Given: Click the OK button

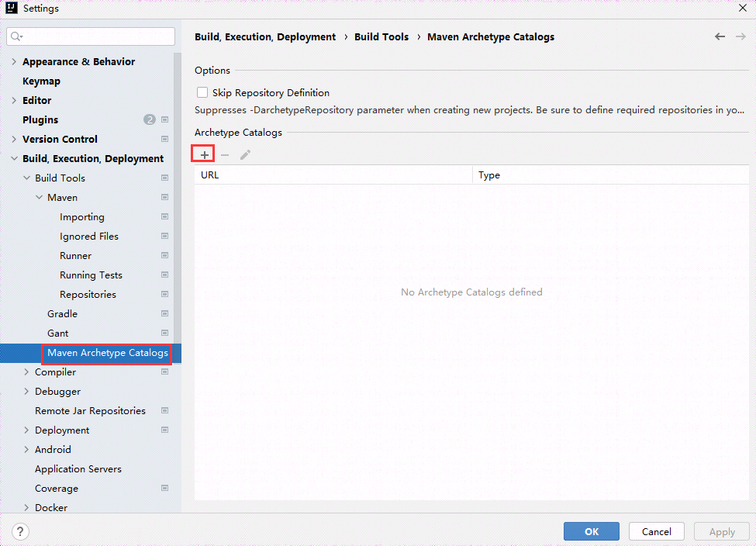Looking at the screenshot, I should [592, 531].
